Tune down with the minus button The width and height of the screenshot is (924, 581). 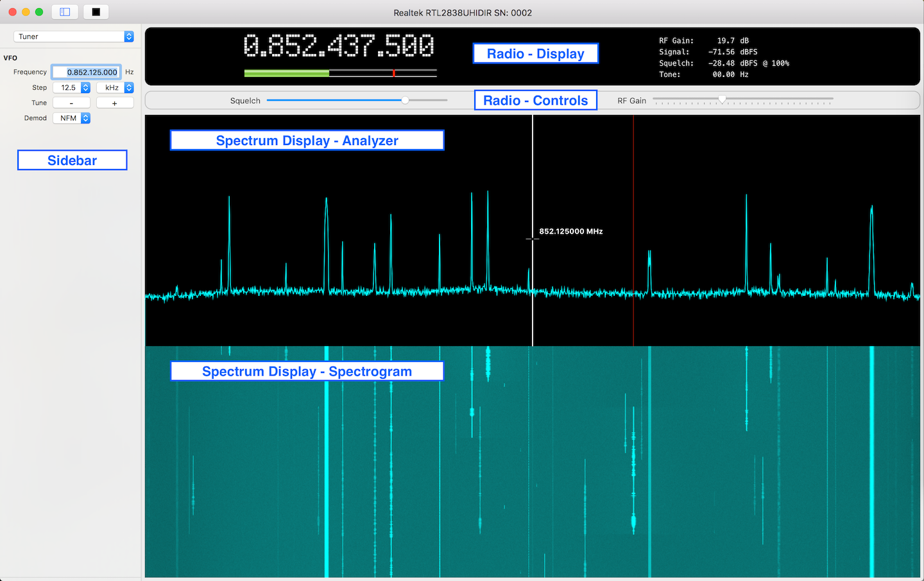click(71, 103)
